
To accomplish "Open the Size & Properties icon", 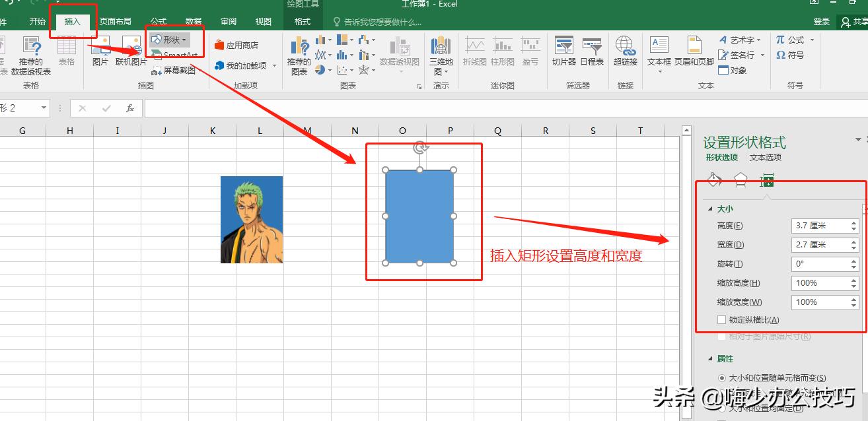I will [x=767, y=180].
